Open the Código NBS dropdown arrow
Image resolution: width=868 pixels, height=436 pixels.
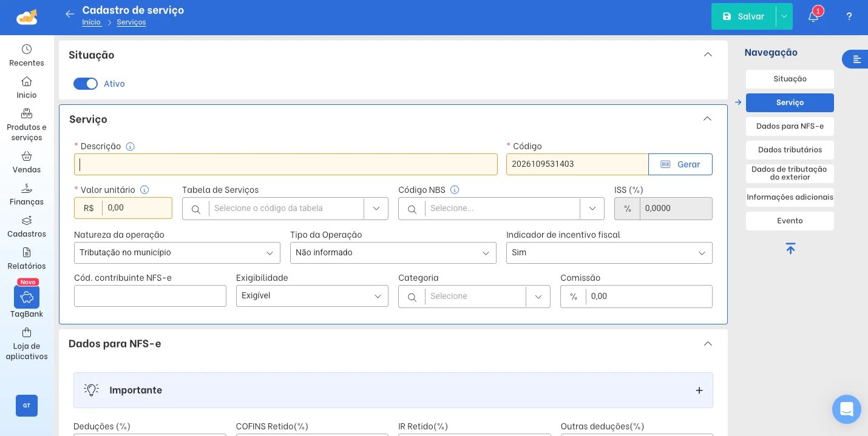[x=592, y=209]
